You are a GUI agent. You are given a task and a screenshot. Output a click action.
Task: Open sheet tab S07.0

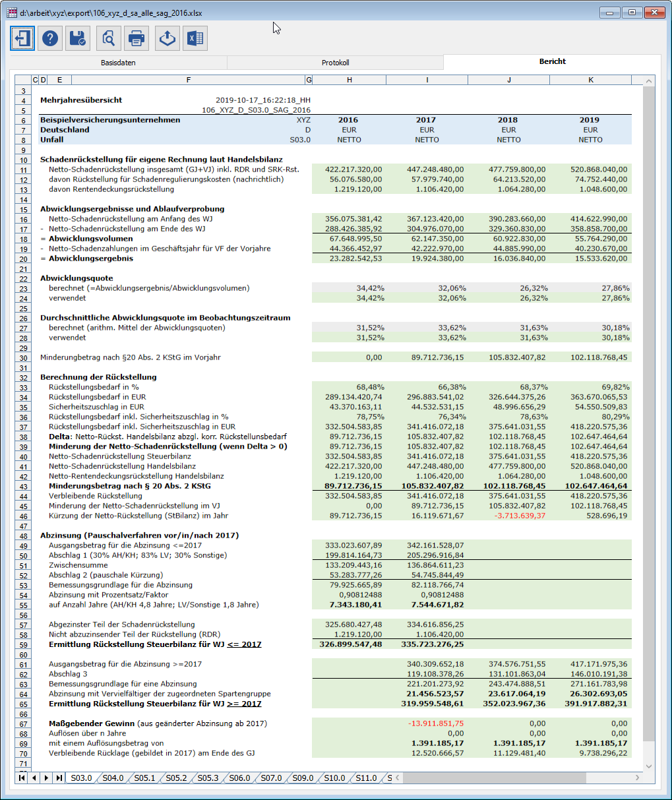pos(271,778)
